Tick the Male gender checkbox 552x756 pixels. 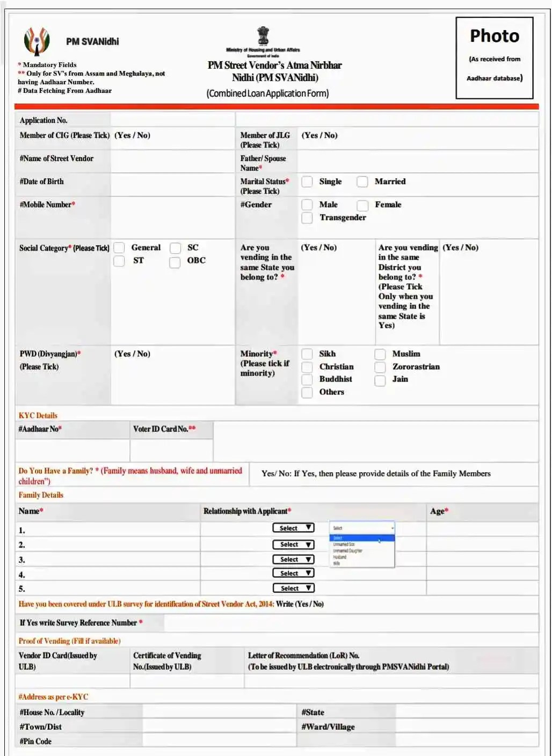pos(307,205)
